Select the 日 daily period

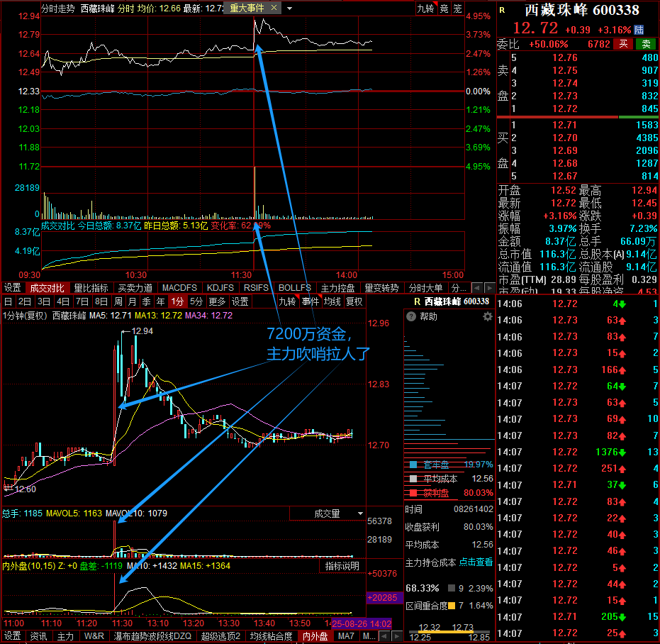(8, 301)
